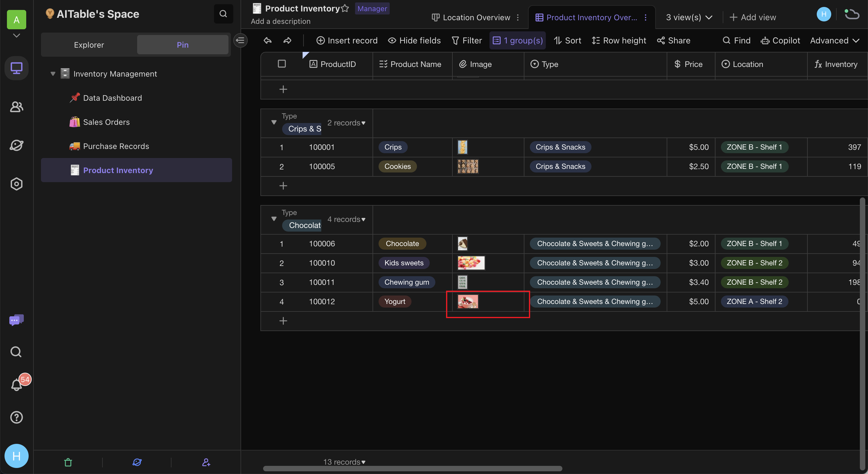Collapse the Inventory Management folder
The width and height of the screenshot is (868, 474).
pyautogui.click(x=53, y=74)
